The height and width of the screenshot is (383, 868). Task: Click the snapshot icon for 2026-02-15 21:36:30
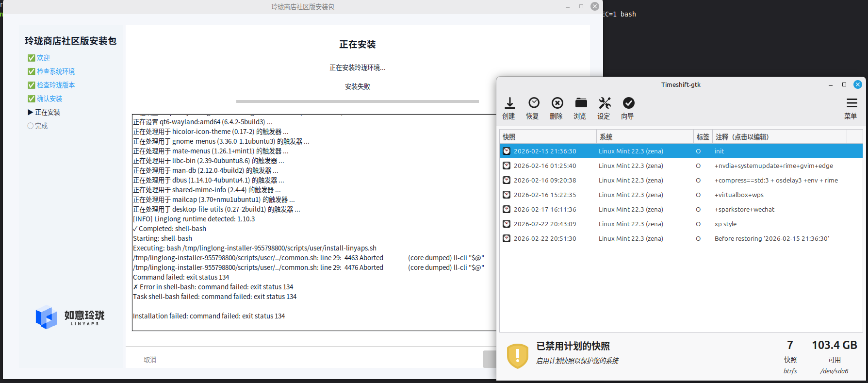(x=507, y=151)
